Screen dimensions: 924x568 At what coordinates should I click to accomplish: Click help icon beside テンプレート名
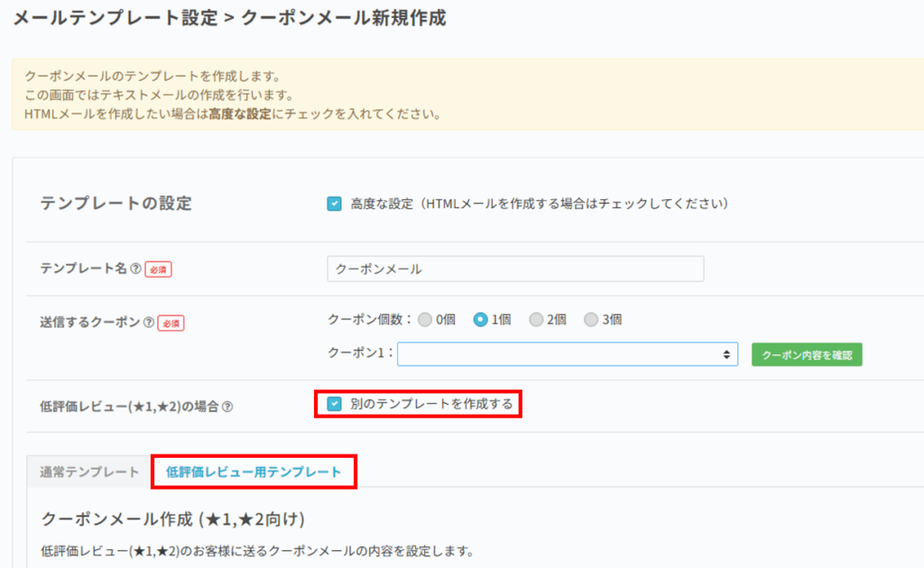coord(135,270)
